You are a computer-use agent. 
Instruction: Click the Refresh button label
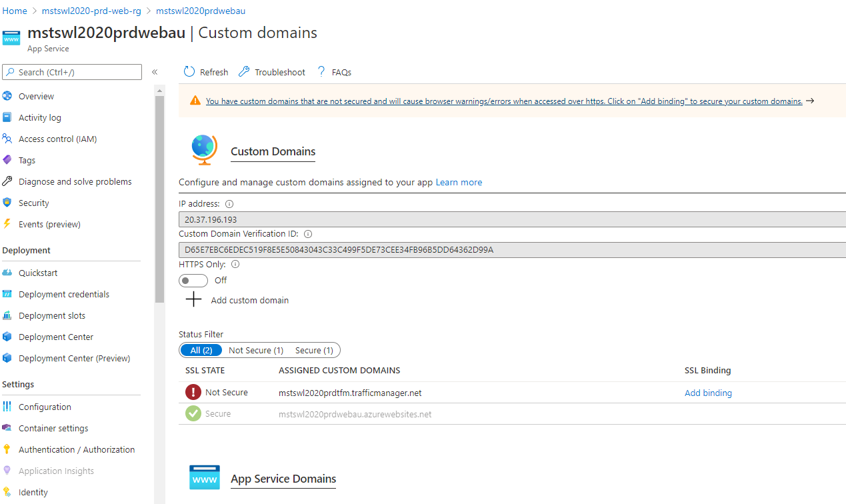(214, 72)
